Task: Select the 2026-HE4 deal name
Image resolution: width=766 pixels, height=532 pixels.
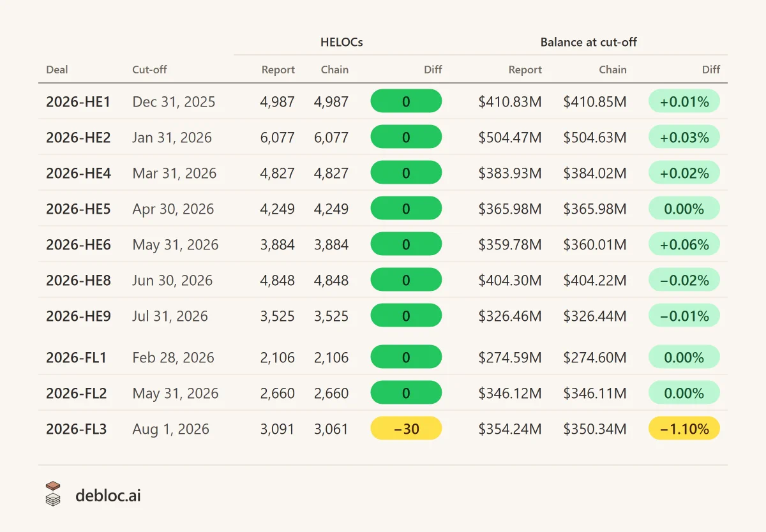Action: point(78,173)
